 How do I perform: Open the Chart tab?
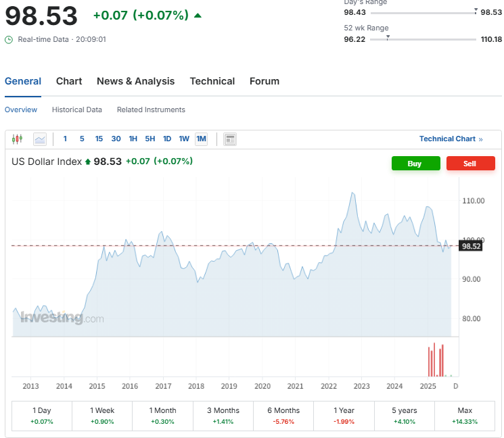pyautogui.click(x=69, y=81)
